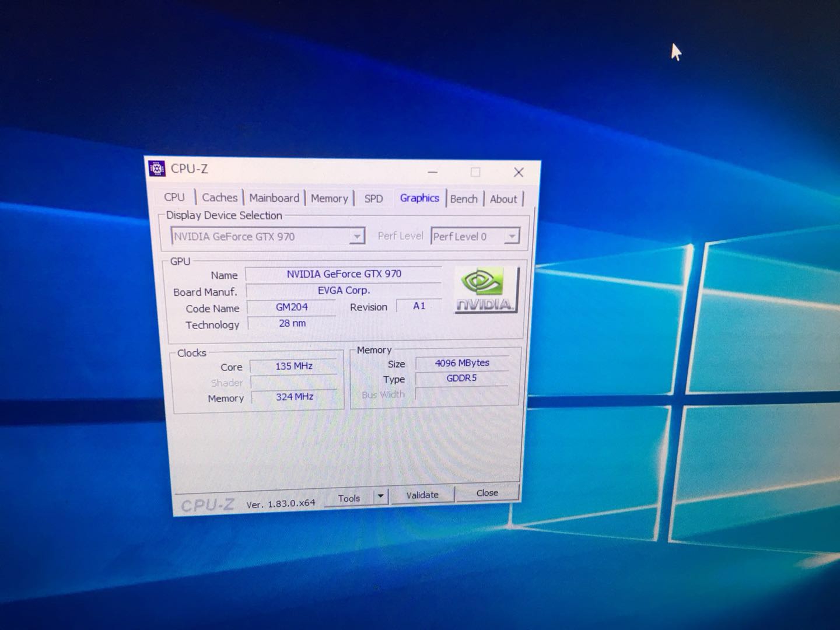The height and width of the screenshot is (630, 840).
Task: Click the 4096 MBytes memory size value
Action: [462, 363]
